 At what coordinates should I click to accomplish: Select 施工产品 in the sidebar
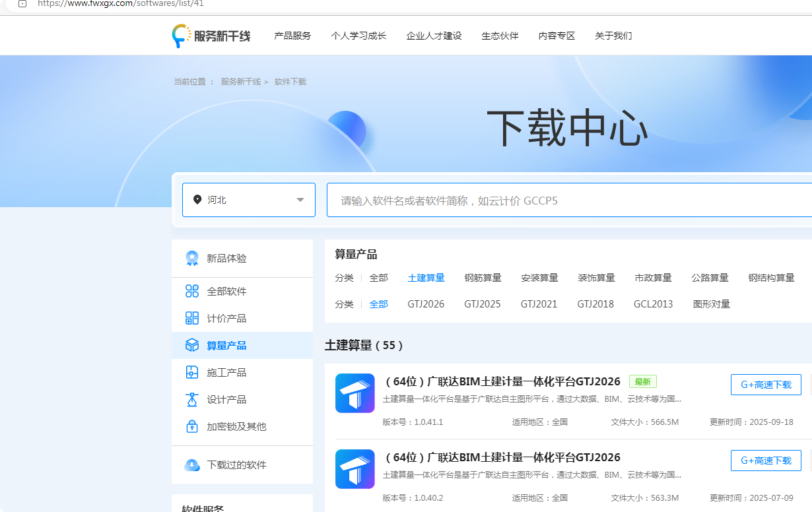242,372
